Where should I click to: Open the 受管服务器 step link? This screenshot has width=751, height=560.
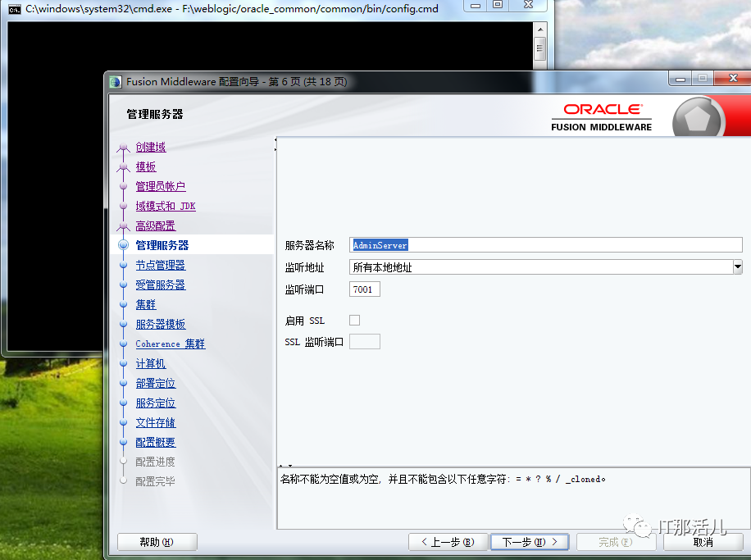pos(161,285)
